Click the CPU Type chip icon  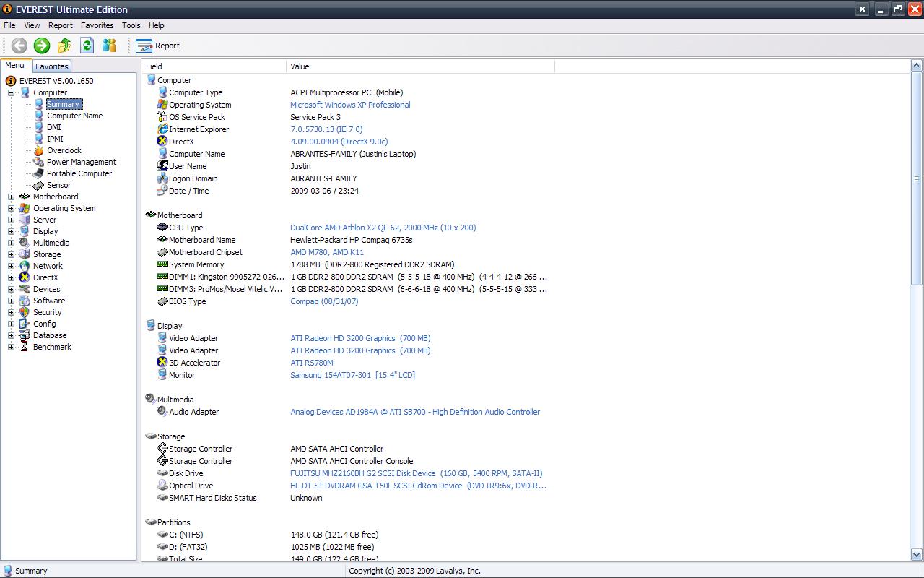tap(162, 228)
